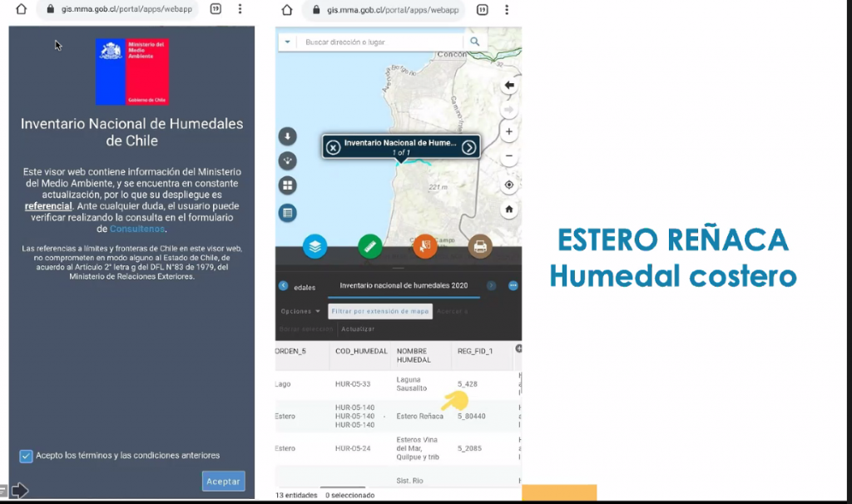The width and height of the screenshot is (852, 504).
Task: Select 'Inventario nacional de humedales 2020' tab
Action: pos(404,285)
